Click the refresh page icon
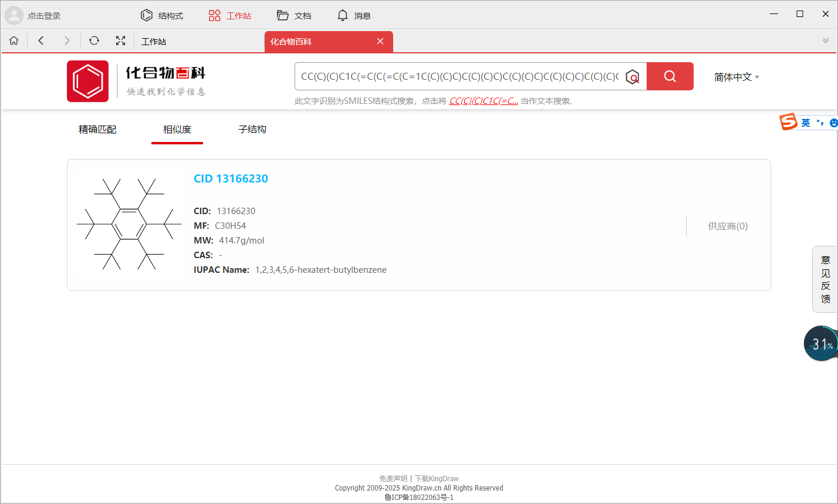The height and width of the screenshot is (504, 838). 94,40
